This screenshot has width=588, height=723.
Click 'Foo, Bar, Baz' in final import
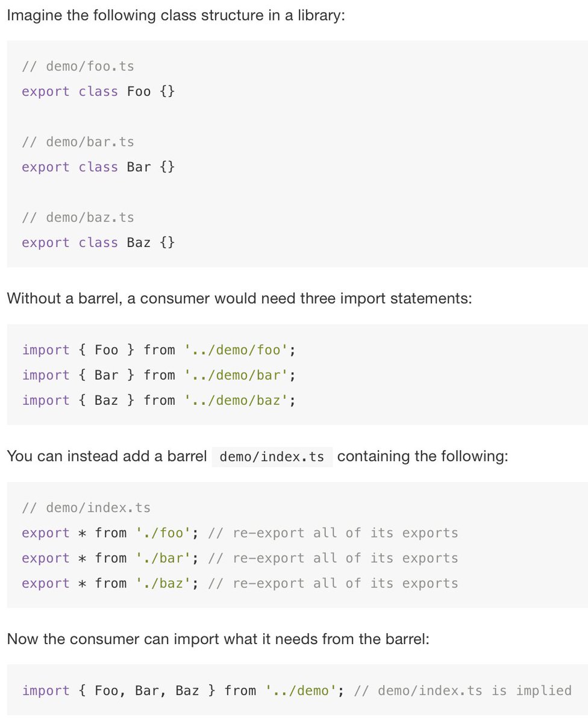pos(147,690)
